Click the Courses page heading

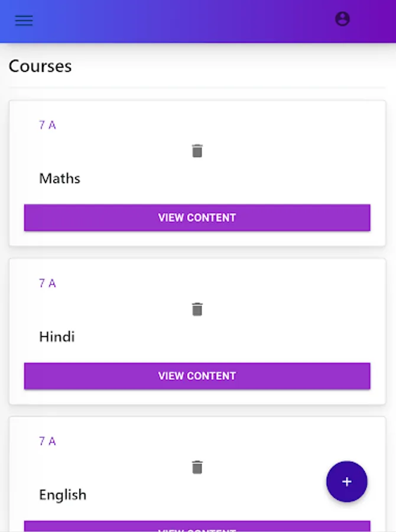click(x=40, y=66)
